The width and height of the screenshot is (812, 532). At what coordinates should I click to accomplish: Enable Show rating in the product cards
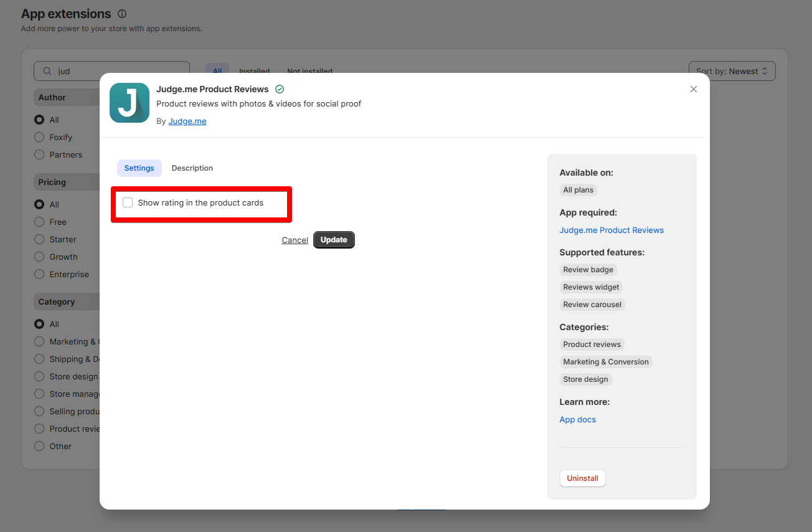pyautogui.click(x=128, y=202)
